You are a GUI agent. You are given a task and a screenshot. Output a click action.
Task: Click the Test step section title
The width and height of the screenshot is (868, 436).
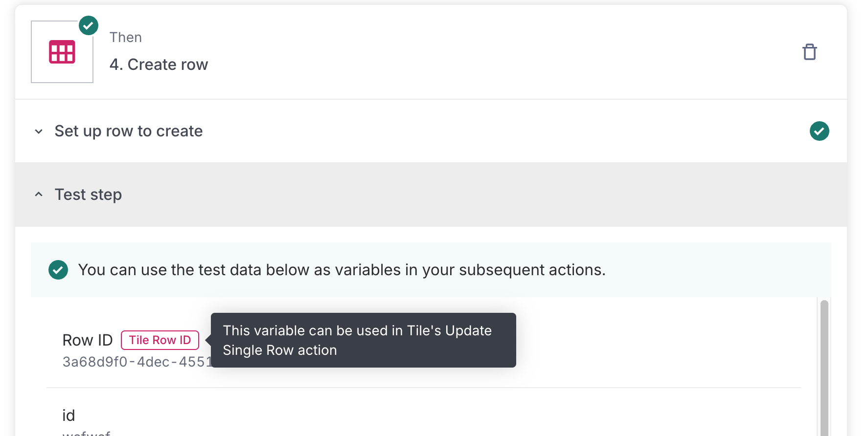coord(88,195)
